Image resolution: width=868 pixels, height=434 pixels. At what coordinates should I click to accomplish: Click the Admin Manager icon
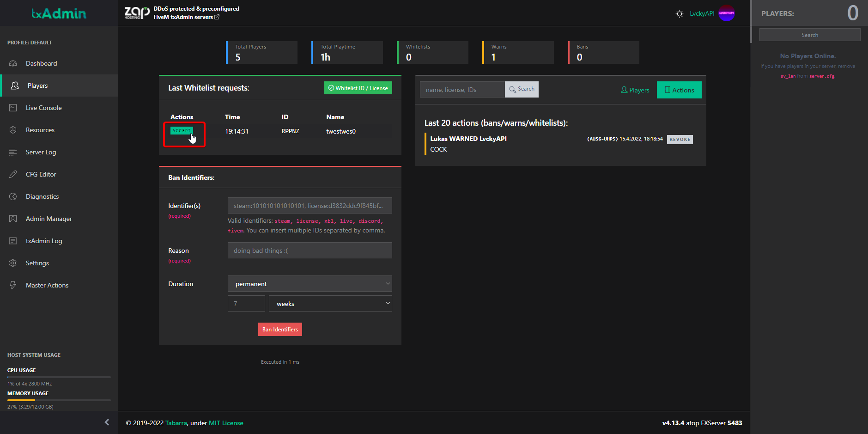click(13, 219)
